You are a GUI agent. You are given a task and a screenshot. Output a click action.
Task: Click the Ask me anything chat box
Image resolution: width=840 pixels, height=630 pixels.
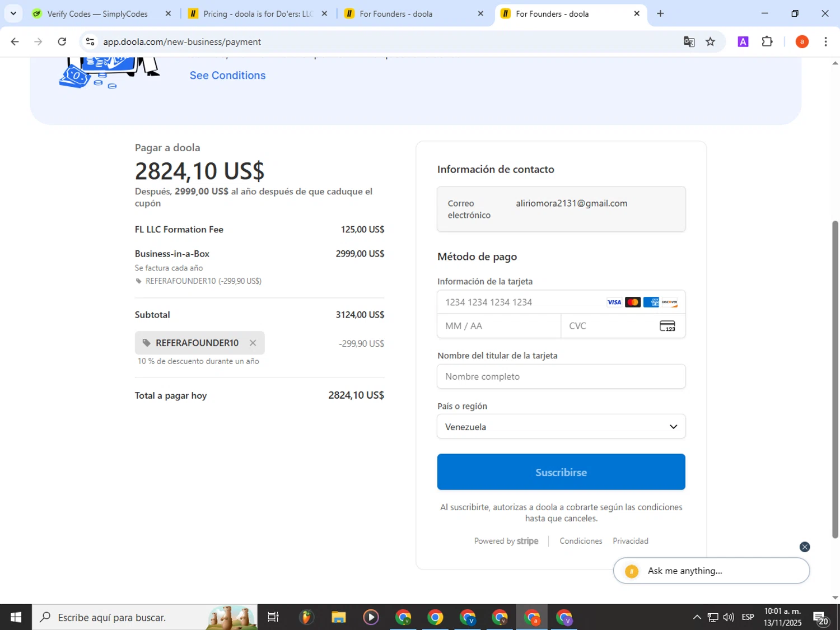coord(712,571)
